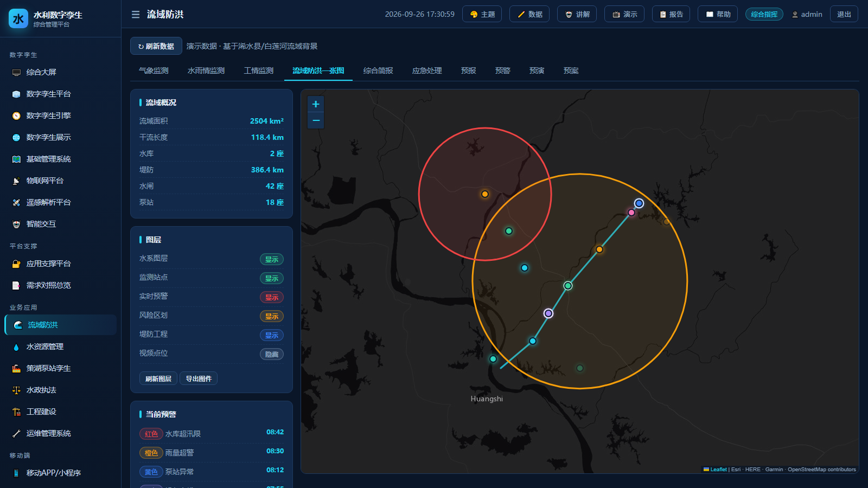Viewport: 868px width, 488px height.
Task: Open the 需求对照总览 document icon
Action: coord(16,286)
